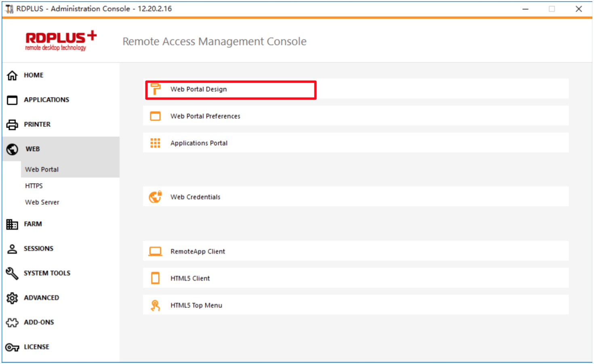Click the Web Portal Preferences window icon

pos(155,116)
